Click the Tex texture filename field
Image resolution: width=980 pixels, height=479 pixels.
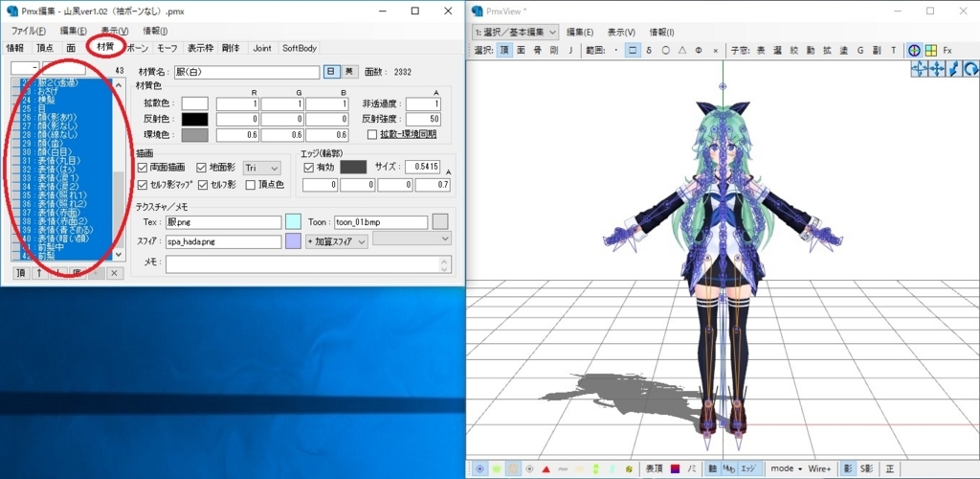[x=224, y=222]
